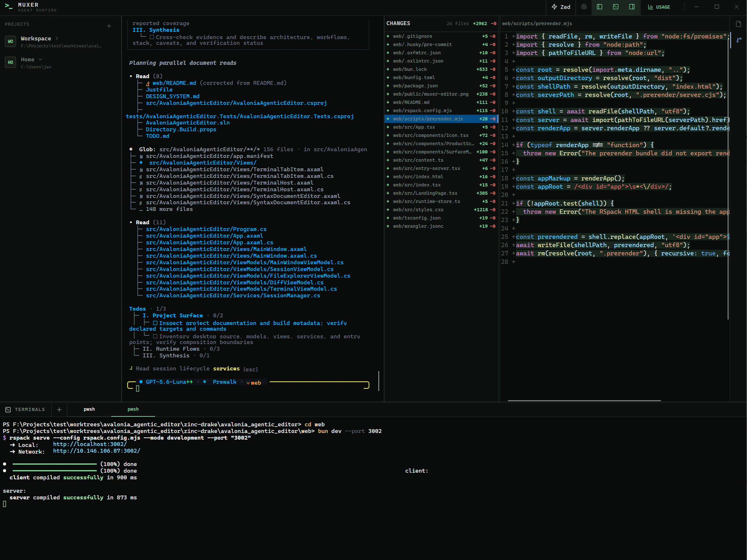Viewport: 747px width, 560px height.
Task: Click the file icon in right rail
Action: tap(738, 24)
